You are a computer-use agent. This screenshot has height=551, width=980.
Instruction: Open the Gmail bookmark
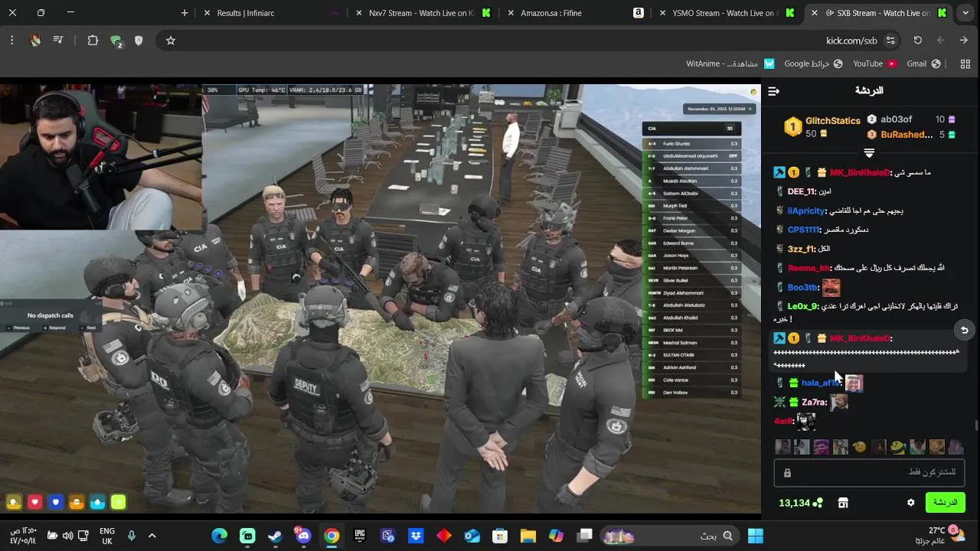point(923,64)
